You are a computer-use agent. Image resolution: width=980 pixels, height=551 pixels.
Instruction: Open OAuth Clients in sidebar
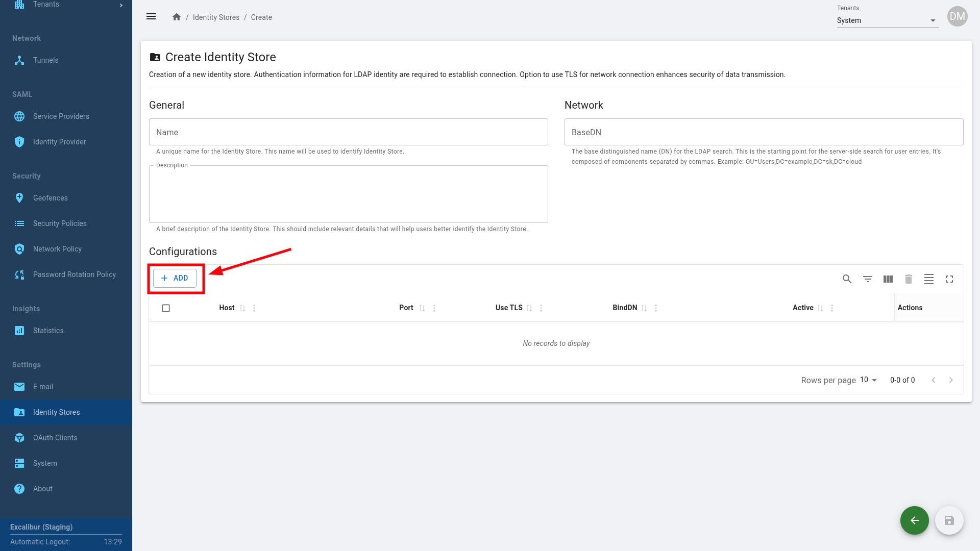(55, 438)
